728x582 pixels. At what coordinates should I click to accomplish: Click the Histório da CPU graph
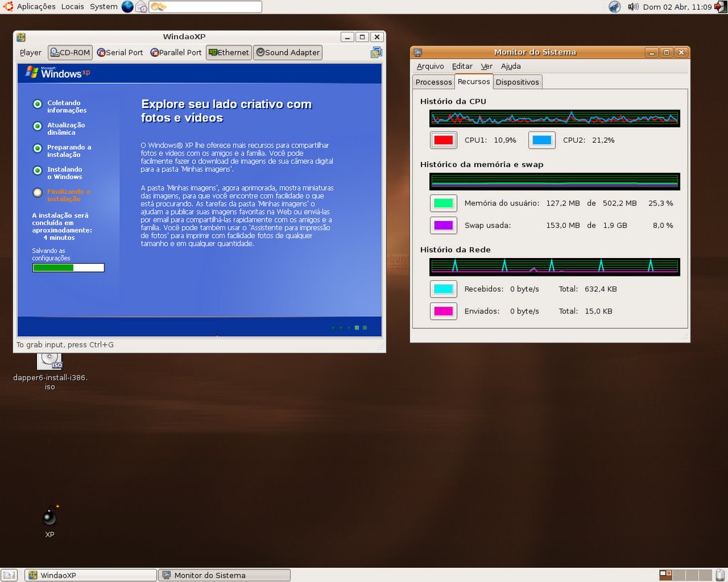pyautogui.click(x=555, y=119)
